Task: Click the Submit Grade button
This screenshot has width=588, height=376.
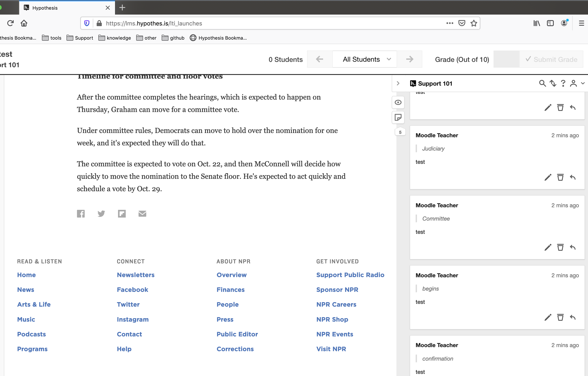Action: pyautogui.click(x=552, y=59)
